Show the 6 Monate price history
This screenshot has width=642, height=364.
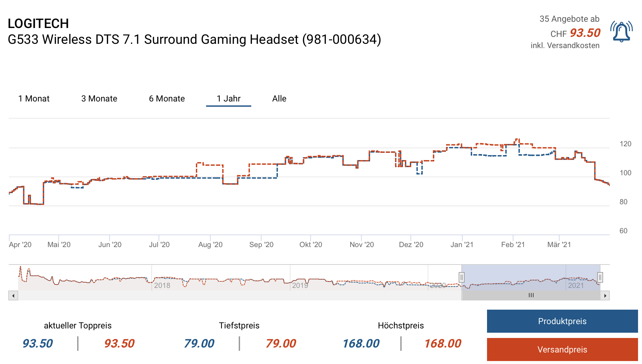(167, 98)
